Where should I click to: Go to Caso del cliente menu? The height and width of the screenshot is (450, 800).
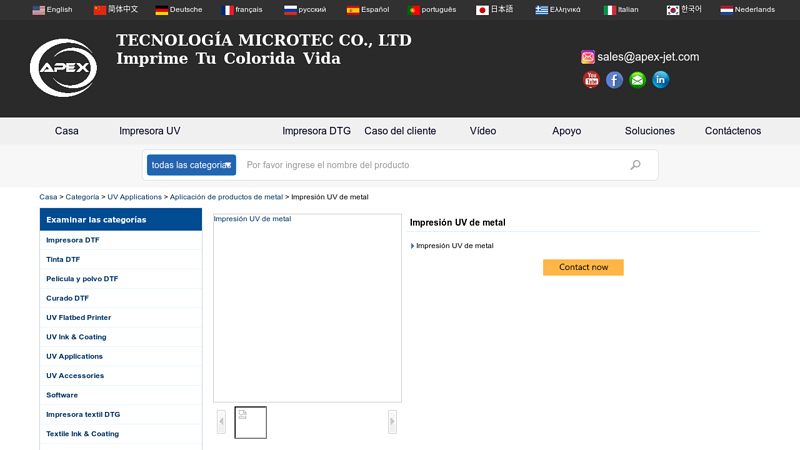click(400, 131)
